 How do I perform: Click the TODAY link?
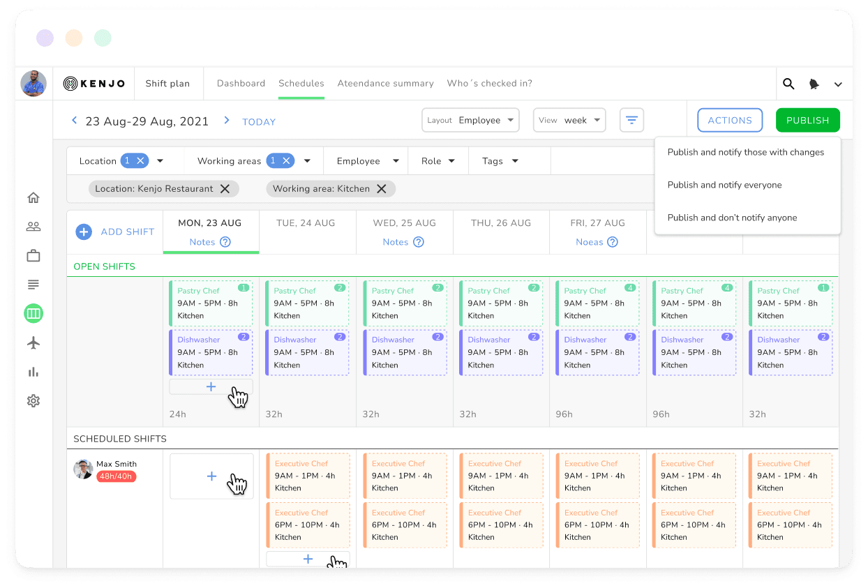pyautogui.click(x=259, y=122)
